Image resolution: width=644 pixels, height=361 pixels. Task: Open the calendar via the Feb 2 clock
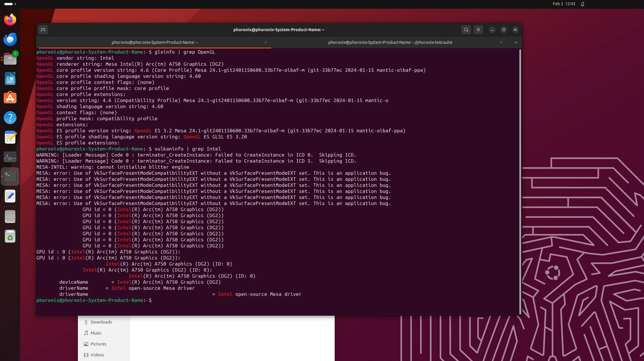coord(563,4)
